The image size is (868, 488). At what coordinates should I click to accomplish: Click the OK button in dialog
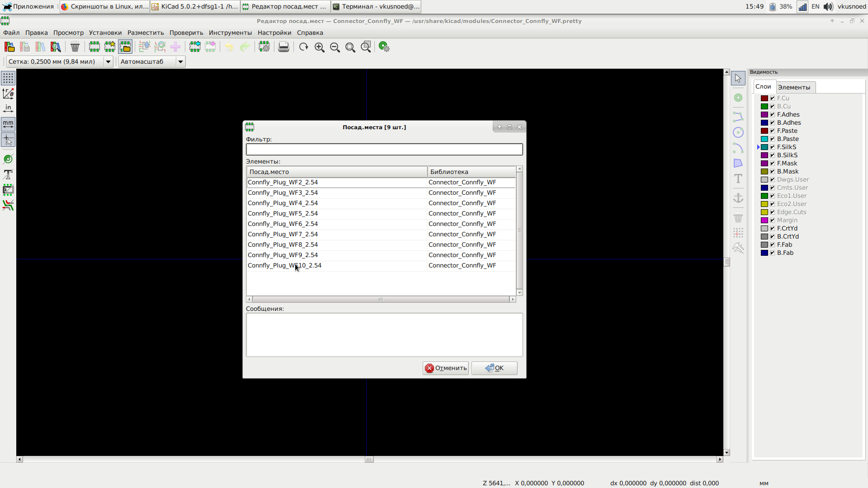(x=495, y=368)
